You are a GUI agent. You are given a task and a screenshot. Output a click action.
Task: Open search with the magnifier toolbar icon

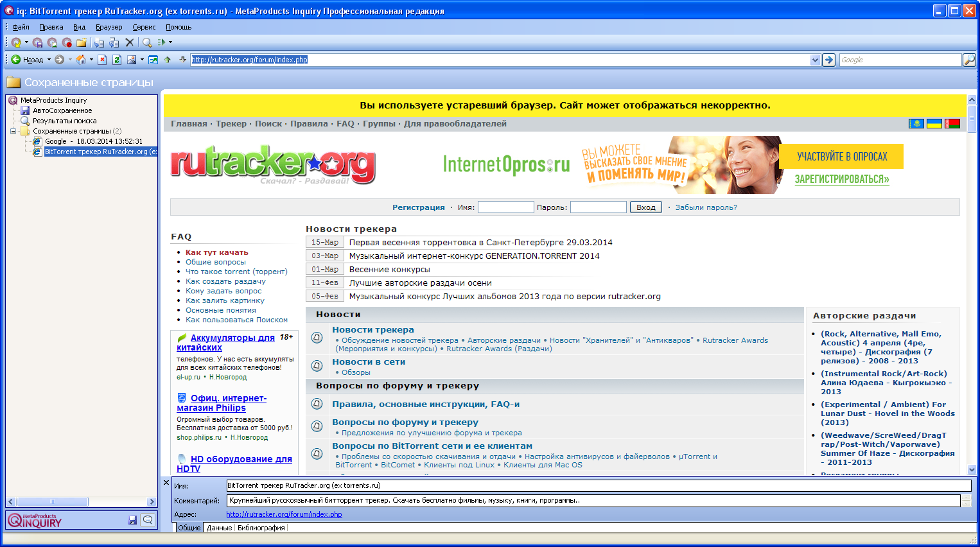click(x=147, y=42)
